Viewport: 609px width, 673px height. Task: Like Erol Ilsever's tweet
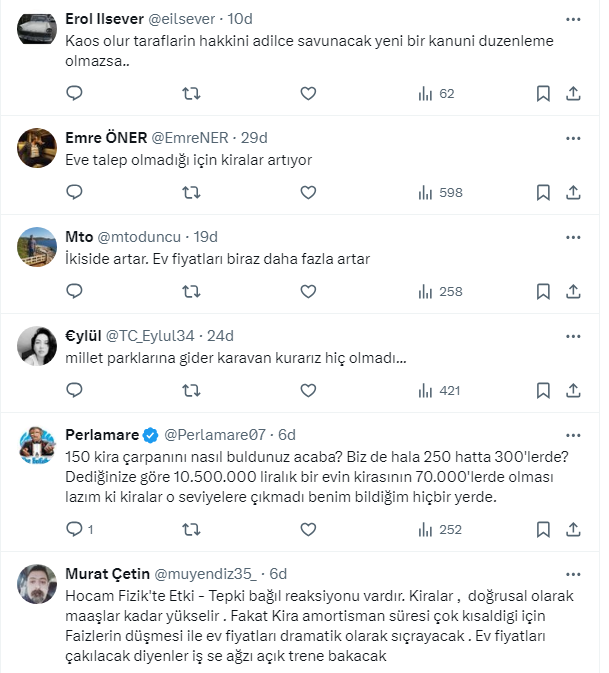point(308,93)
